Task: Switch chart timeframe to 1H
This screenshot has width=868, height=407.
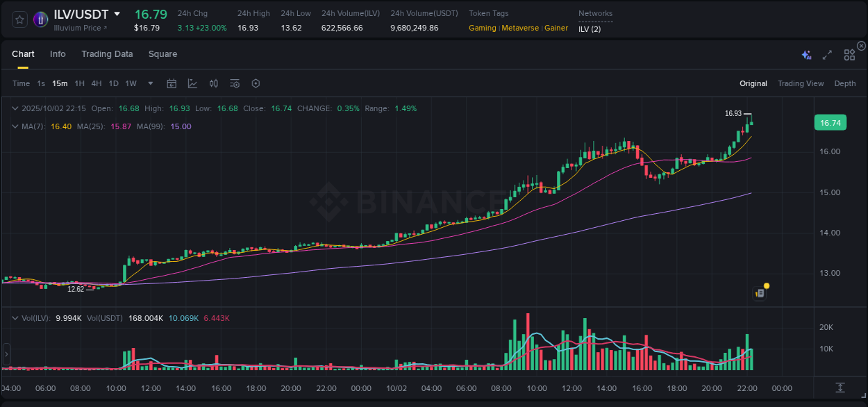Action: pos(80,83)
